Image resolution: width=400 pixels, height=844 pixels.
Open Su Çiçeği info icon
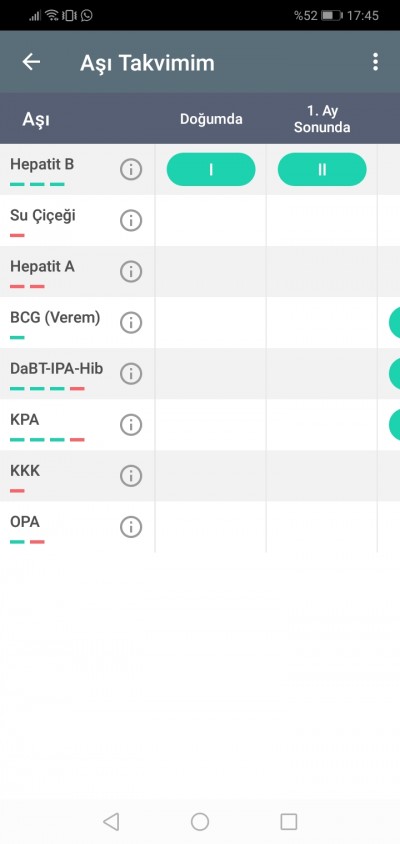point(131,221)
